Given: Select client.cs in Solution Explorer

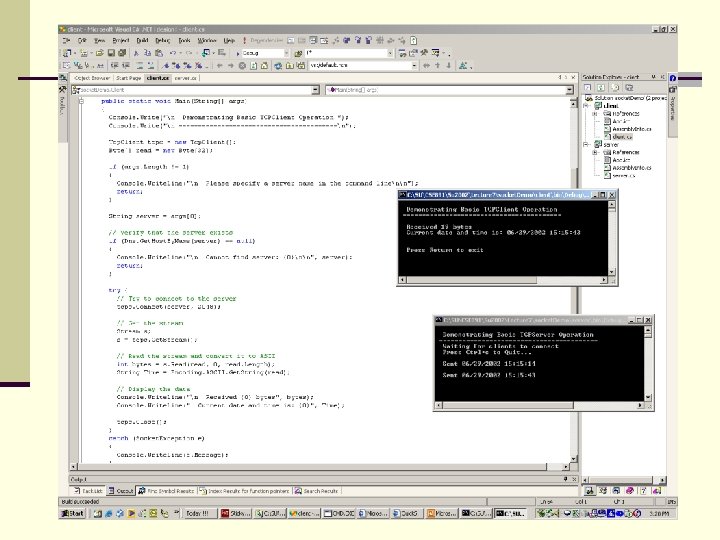Looking at the screenshot, I should pos(622,136).
